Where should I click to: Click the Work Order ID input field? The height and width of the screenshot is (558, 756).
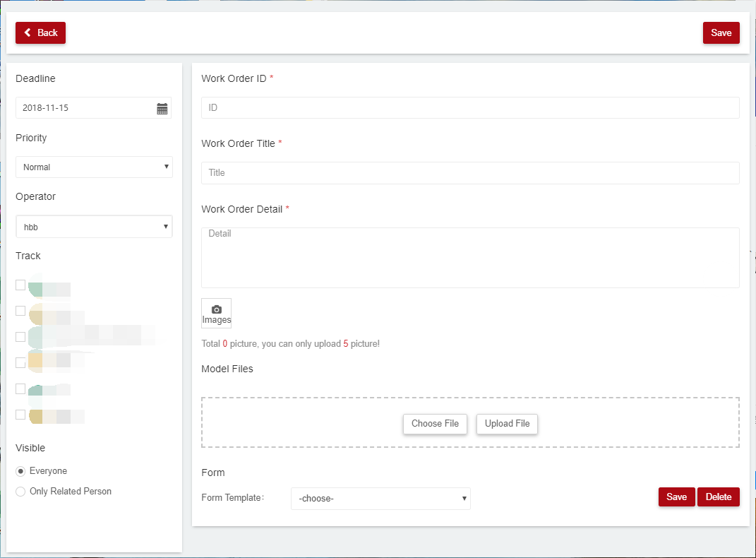[x=470, y=107]
